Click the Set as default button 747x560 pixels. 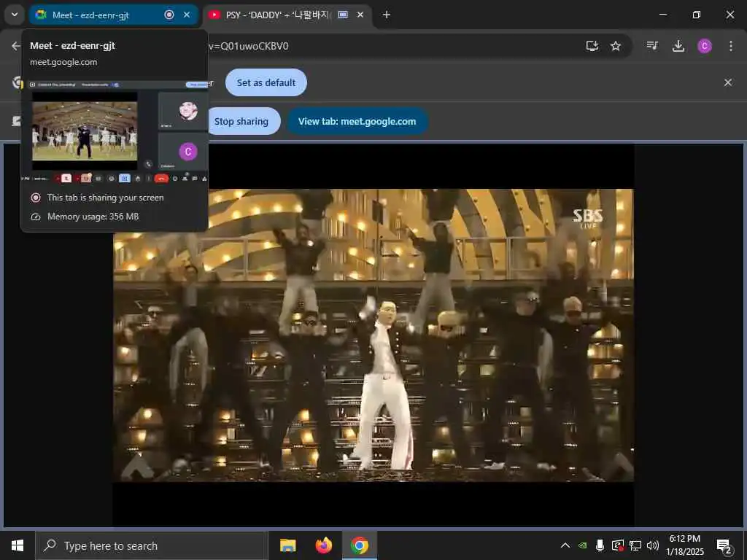coord(266,83)
